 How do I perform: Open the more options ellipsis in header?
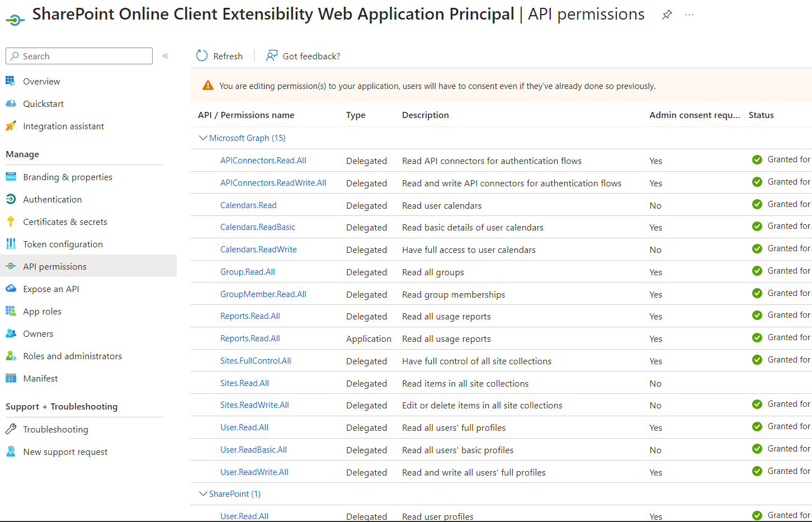[689, 15]
